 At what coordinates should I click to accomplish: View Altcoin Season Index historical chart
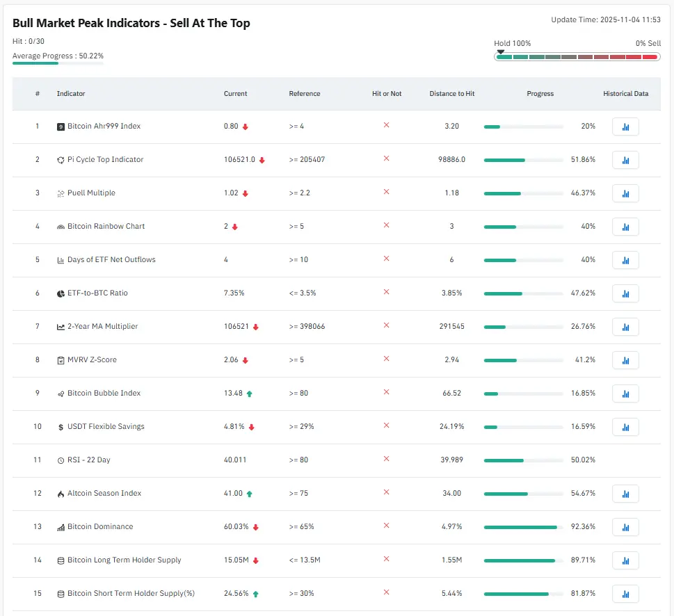(625, 494)
